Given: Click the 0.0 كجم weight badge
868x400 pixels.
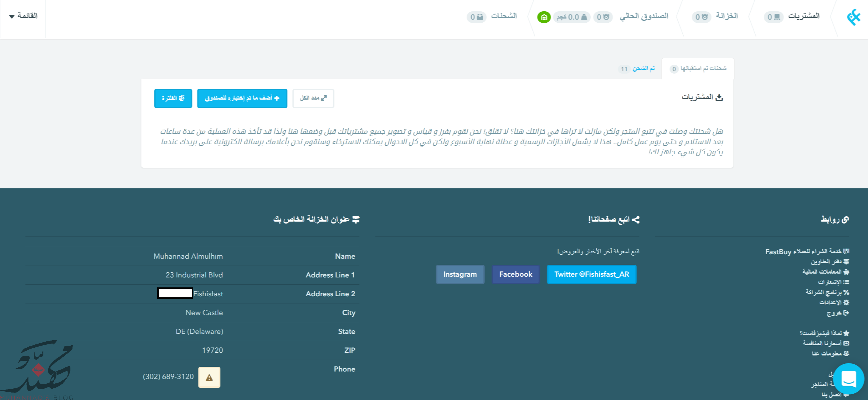Looking at the screenshot, I should click(571, 17).
